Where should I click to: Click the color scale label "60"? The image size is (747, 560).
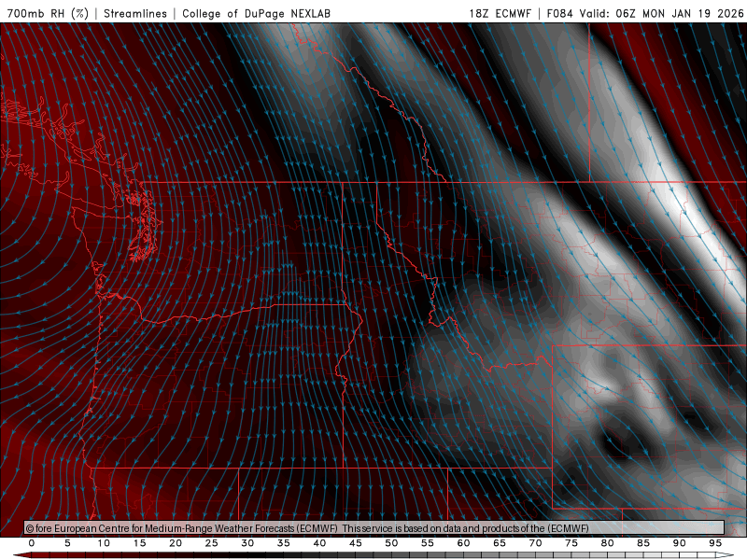(463, 543)
